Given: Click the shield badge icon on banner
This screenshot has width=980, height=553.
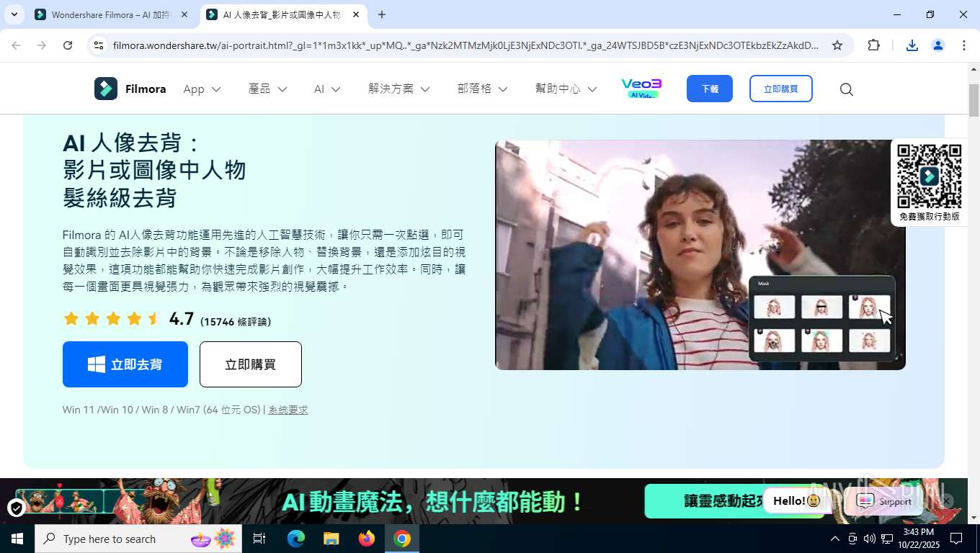Looking at the screenshot, I should click(17, 508).
